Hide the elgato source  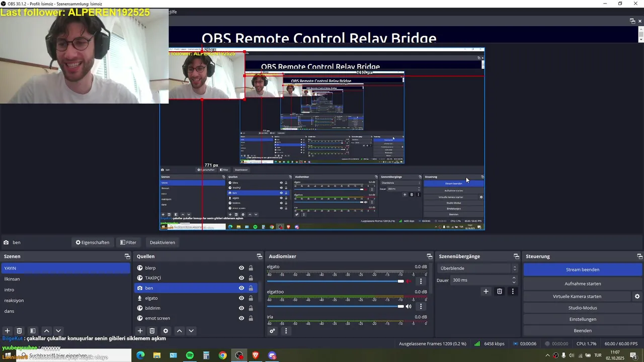coord(242,298)
